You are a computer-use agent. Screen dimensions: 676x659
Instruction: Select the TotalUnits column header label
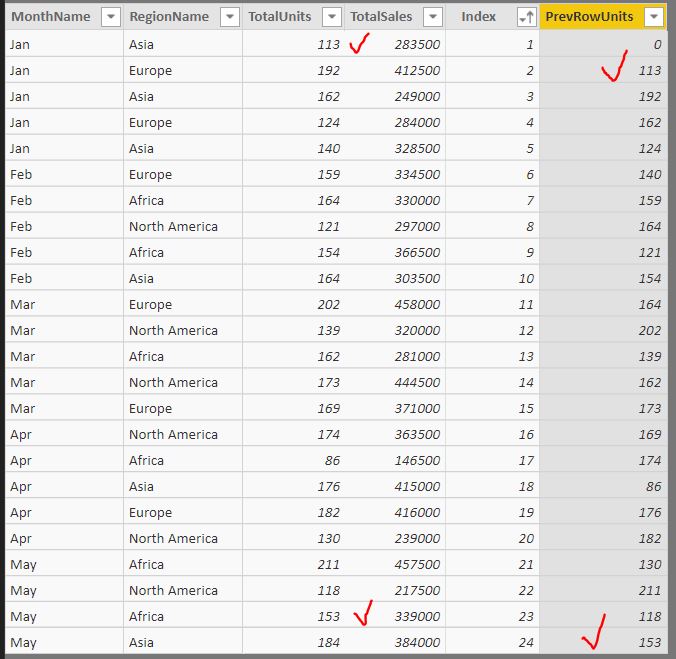point(280,17)
